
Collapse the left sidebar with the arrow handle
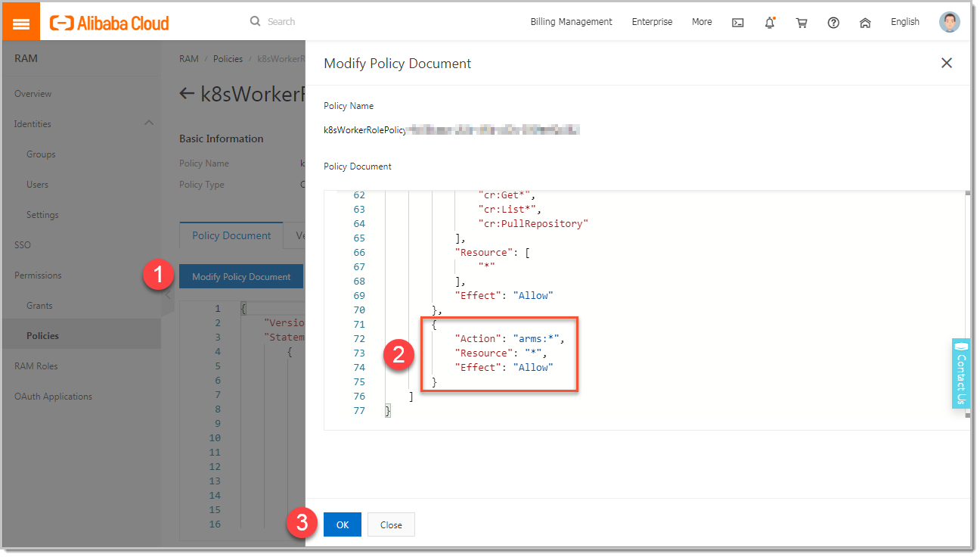point(168,296)
